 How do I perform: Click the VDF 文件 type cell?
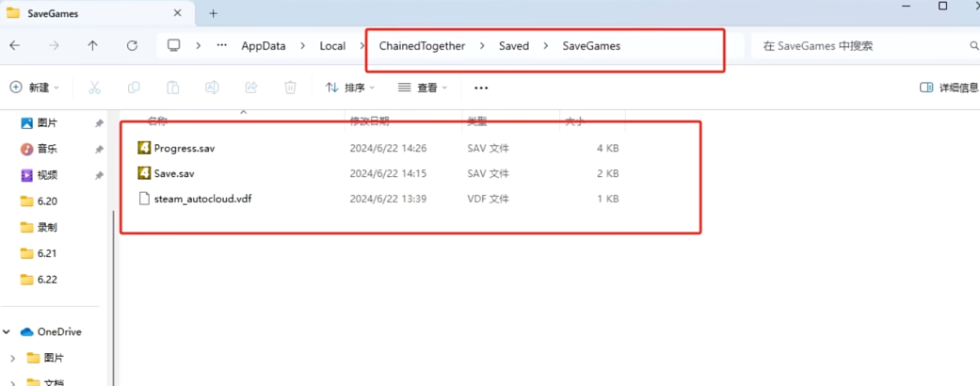tap(489, 199)
